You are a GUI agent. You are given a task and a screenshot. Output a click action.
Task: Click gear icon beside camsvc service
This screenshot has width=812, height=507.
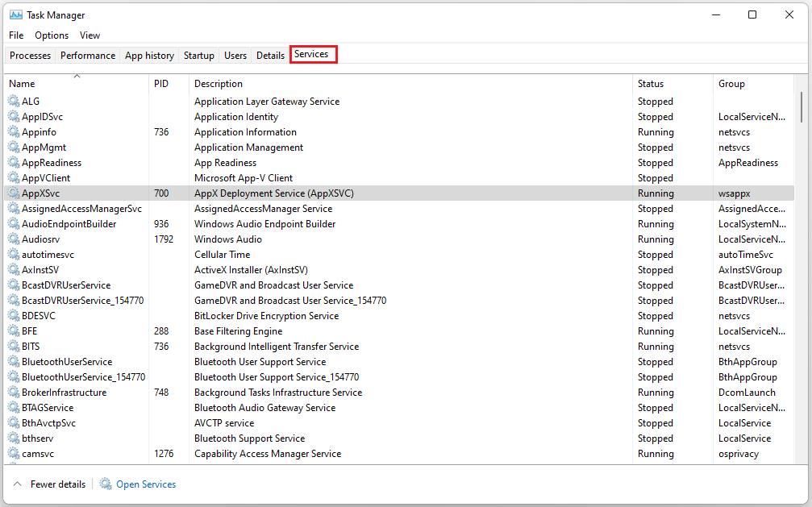click(x=13, y=454)
